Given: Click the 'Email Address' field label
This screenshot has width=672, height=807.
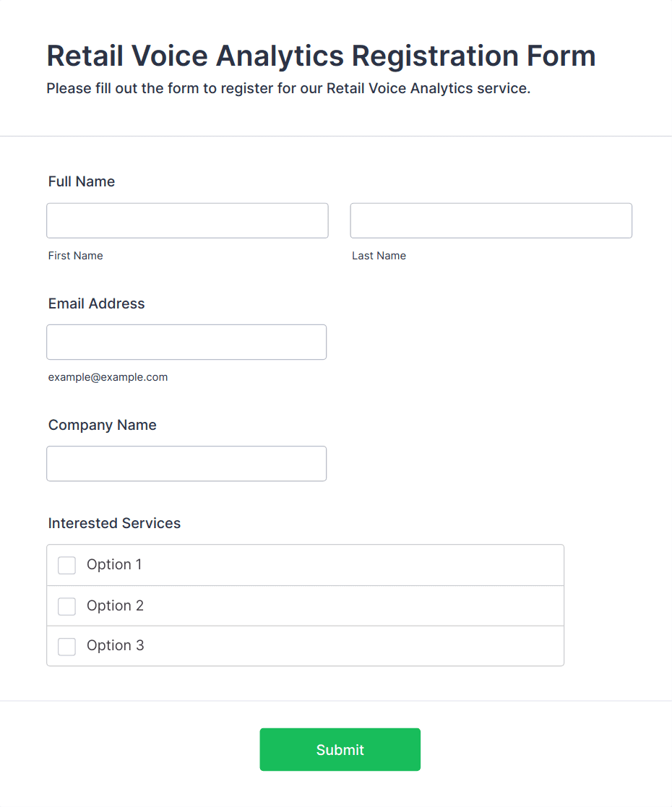Looking at the screenshot, I should (96, 303).
